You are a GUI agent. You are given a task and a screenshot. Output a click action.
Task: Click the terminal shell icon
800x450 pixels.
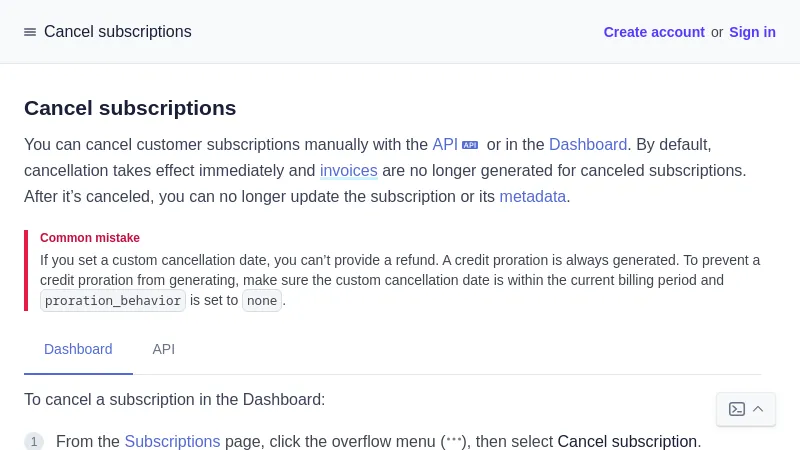[737, 409]
